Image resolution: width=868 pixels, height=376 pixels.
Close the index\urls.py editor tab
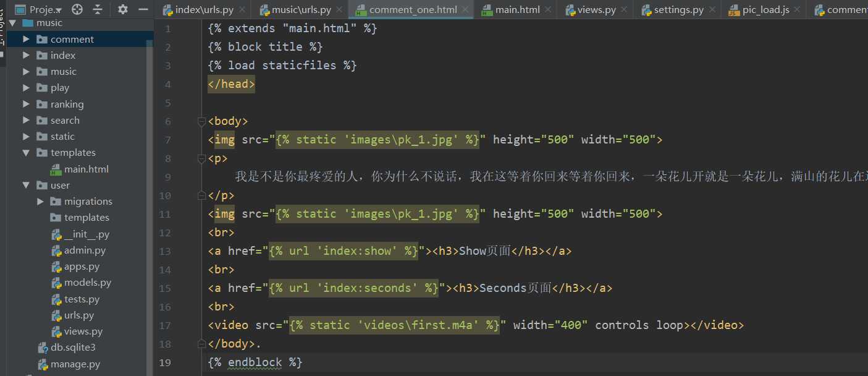pos(242,10)
